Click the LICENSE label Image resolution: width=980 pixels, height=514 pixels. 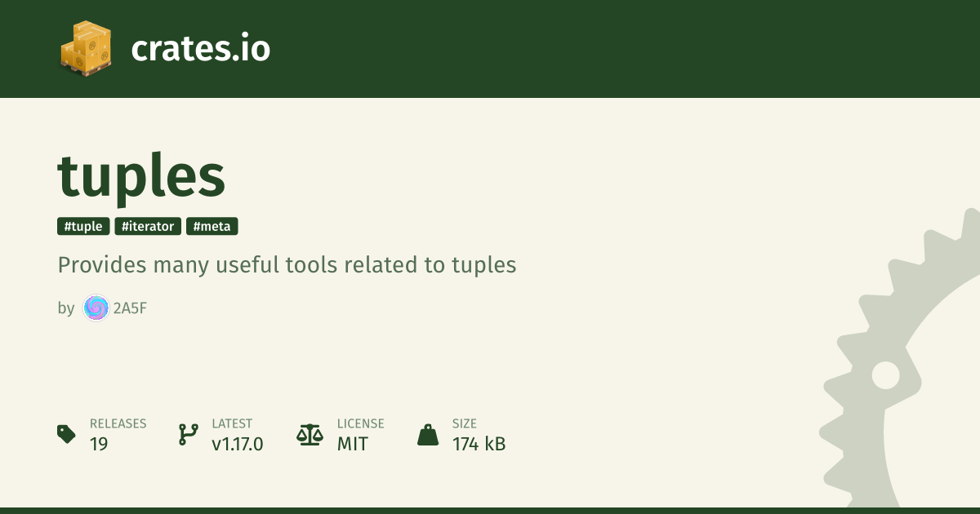[360, 424]
